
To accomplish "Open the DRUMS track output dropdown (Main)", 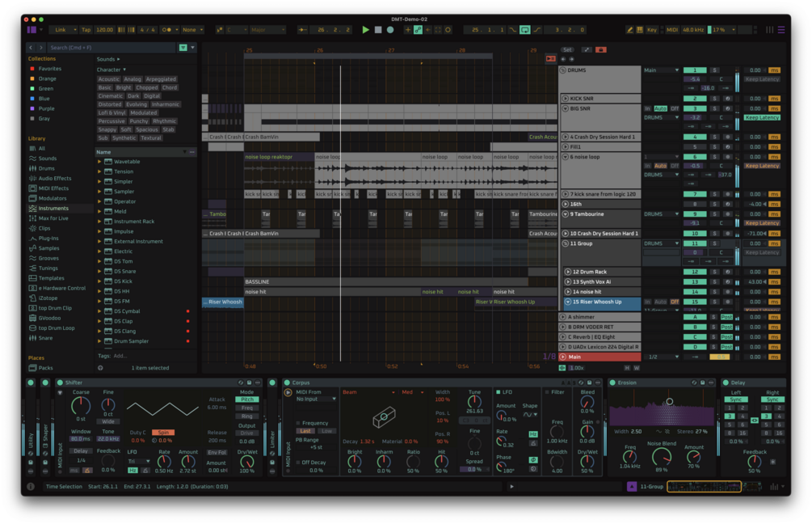I will 661,70.
